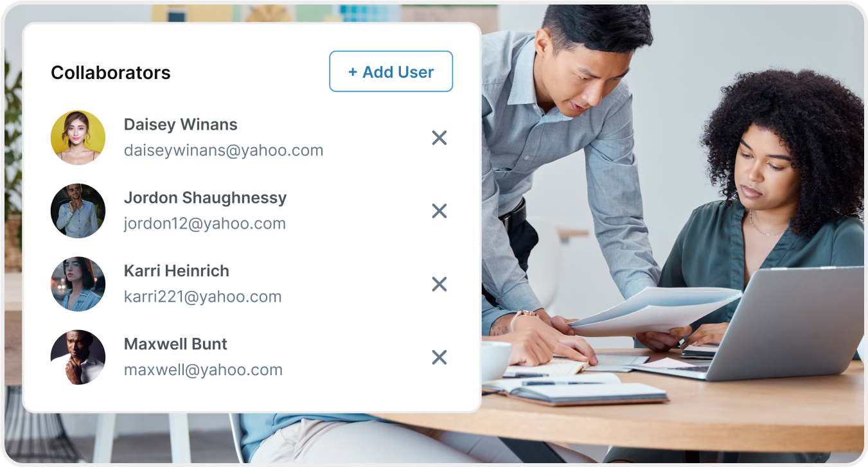Click the daiseywinans@yahoo.com email address

point(224,151)
